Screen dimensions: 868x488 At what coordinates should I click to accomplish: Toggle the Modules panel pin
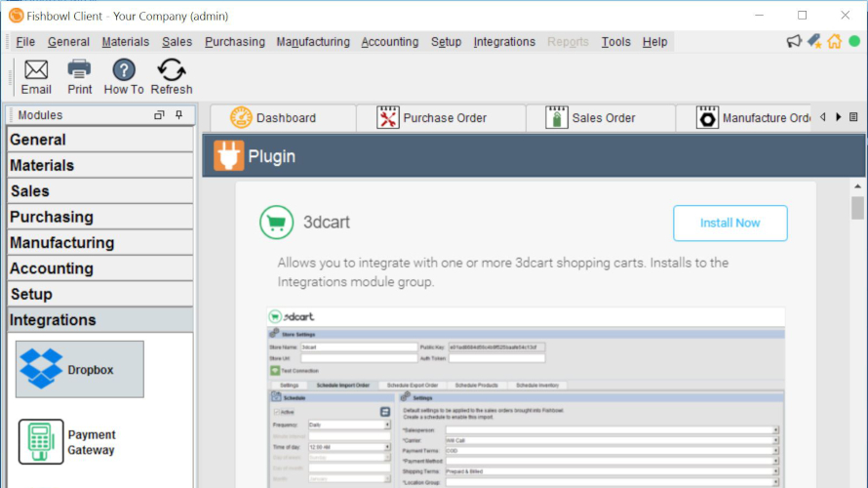tap(178, 115)
